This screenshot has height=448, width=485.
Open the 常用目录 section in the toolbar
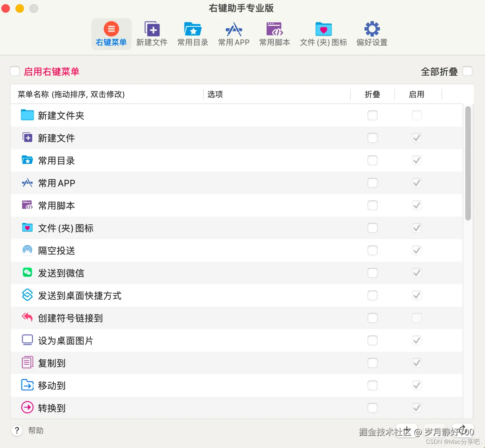(x=193, y=33)
